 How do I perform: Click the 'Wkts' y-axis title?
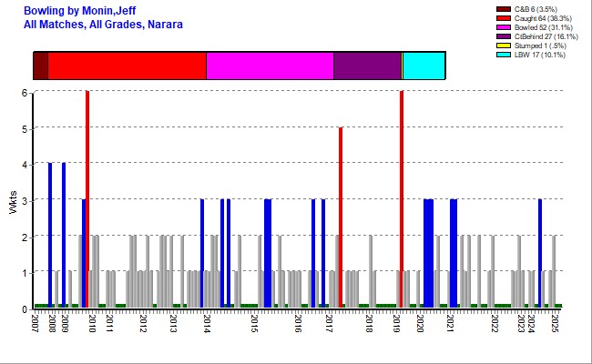[x=14, y=203]
